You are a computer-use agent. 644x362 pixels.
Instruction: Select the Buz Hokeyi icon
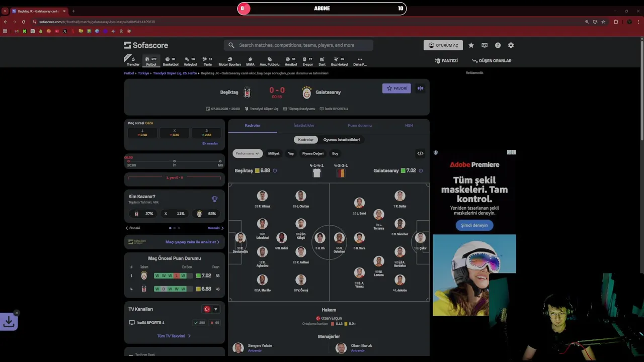339,61
